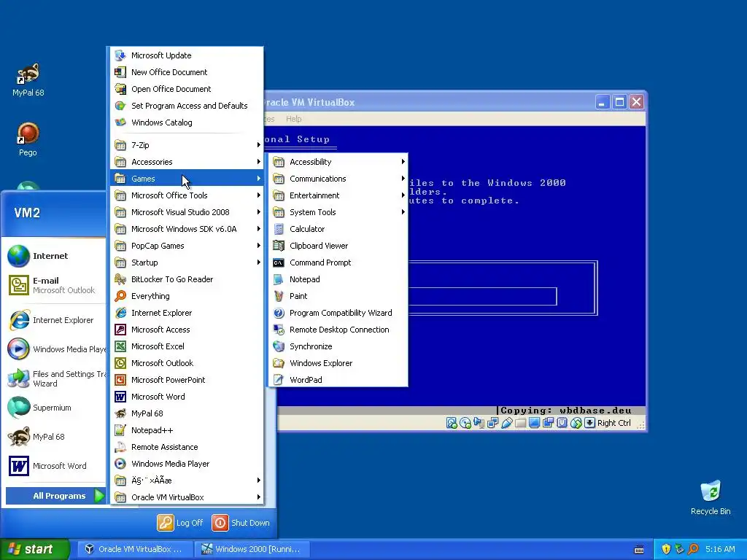Viewport: 747px width, 560px height.
Task: Expand Microsoft Windows SDK v6.0A folder
Action: (x=187, y=229)
